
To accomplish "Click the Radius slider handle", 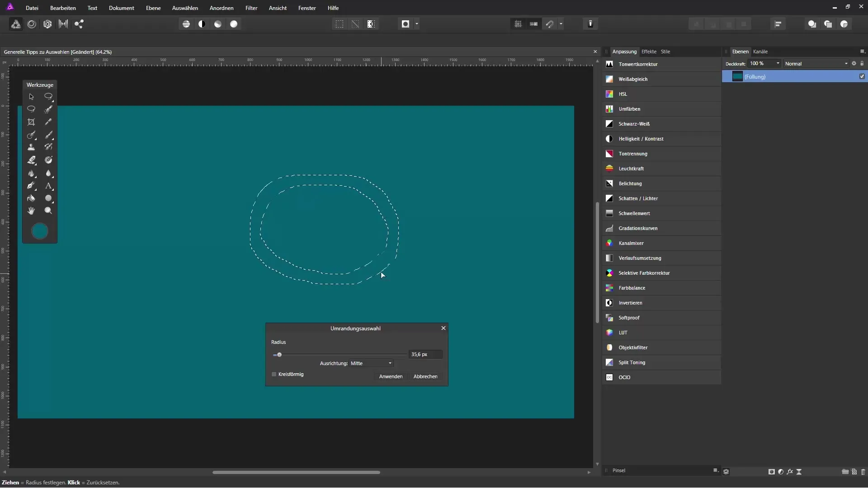I will [279, 355].
